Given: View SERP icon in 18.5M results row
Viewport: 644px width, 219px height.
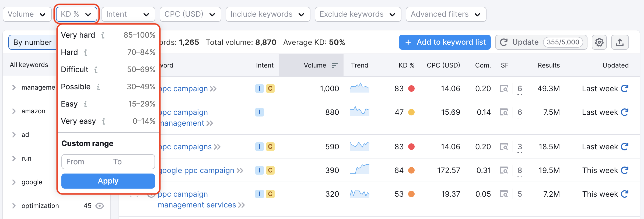Looking at the screenshot, I should point(504,147).
